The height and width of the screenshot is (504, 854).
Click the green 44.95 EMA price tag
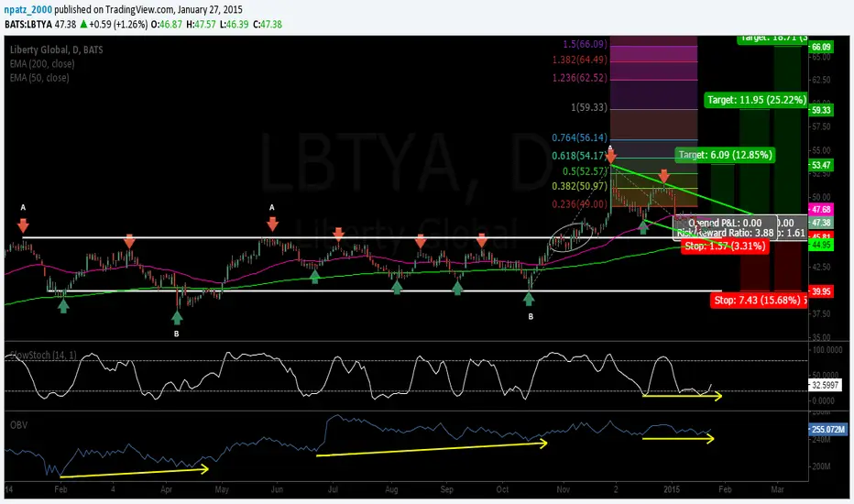[821, 246]
